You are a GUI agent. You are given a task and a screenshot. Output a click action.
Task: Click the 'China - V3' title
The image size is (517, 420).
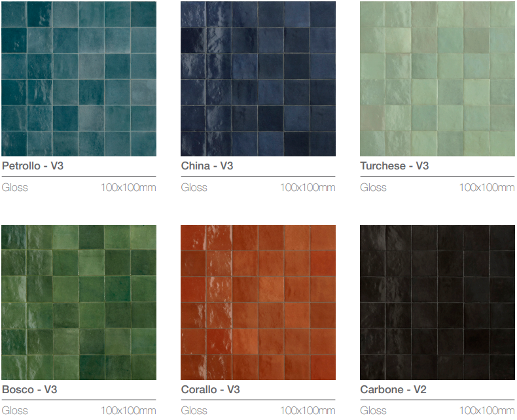pos(207,166)
